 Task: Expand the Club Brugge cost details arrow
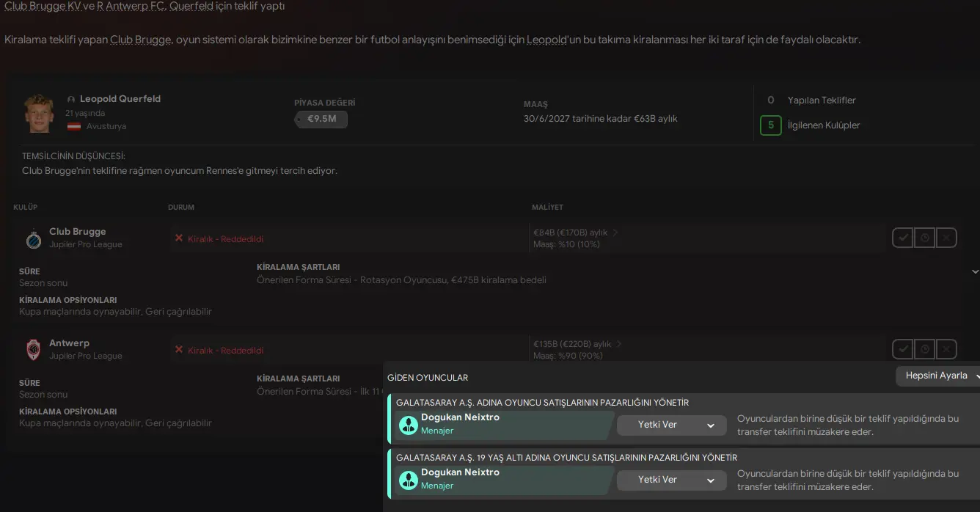click(x=615, y=233)
